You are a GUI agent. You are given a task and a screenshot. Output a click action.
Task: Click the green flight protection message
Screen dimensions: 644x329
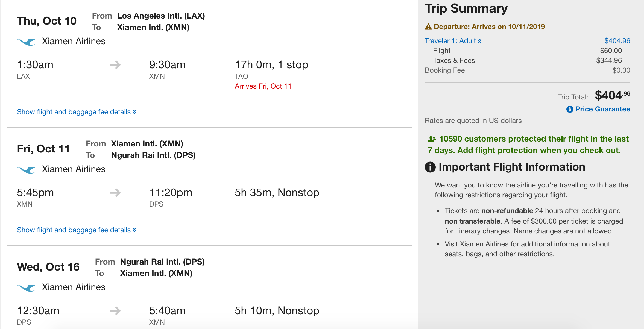click(528, 145)
